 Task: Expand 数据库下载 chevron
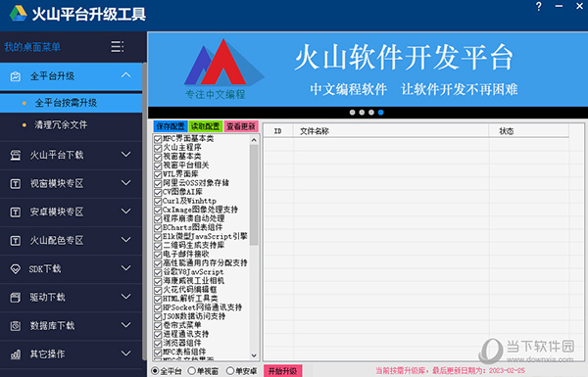(126, 325)
